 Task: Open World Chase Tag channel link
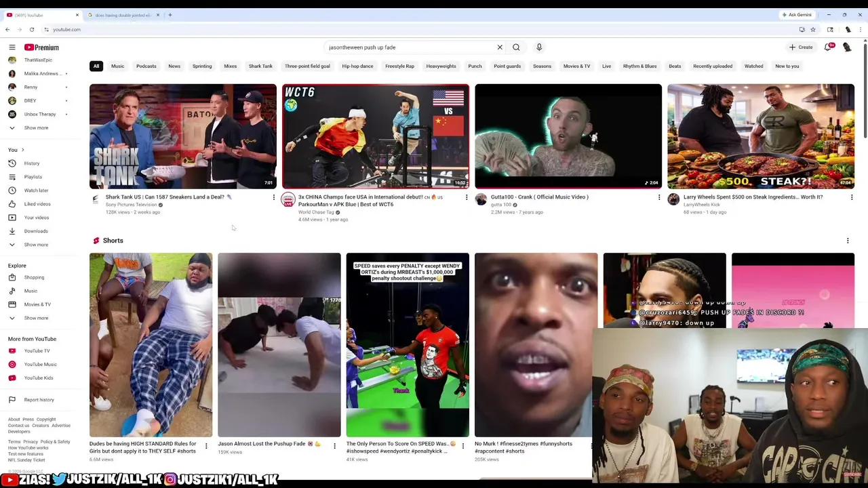[x=316, y=212]
